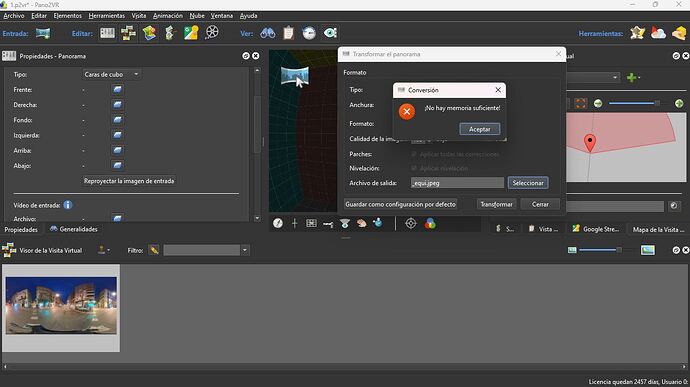Browse for the Frente cube face file
Screen dimensions: 690x387
[x=117, y=89]
